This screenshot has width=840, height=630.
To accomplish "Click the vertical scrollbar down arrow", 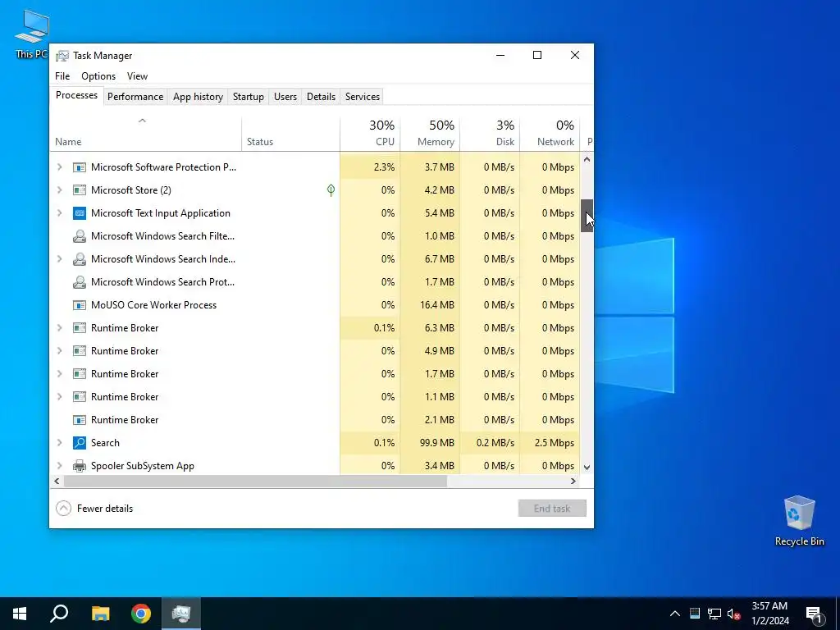I will (587, 467).
